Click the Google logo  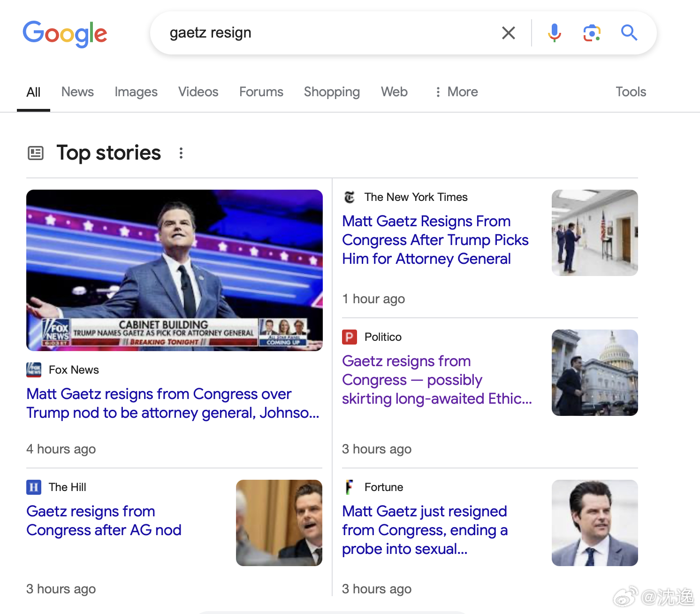coord(65,33)
